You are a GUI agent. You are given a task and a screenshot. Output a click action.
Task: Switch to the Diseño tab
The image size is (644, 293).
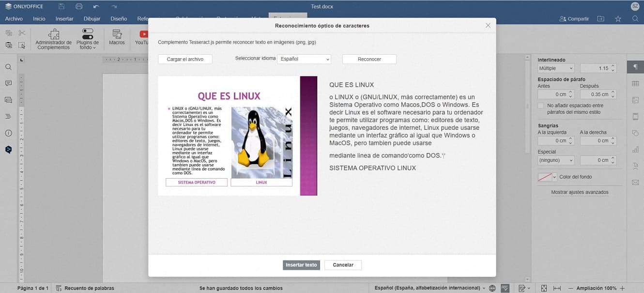pyautogui.click(x=119, y=19)
